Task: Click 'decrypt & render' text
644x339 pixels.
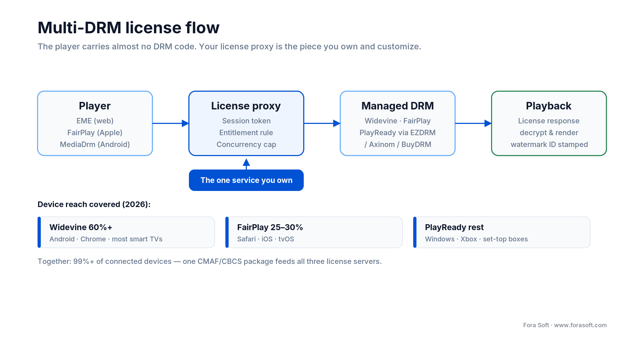Action: click(x=549, y=133)
